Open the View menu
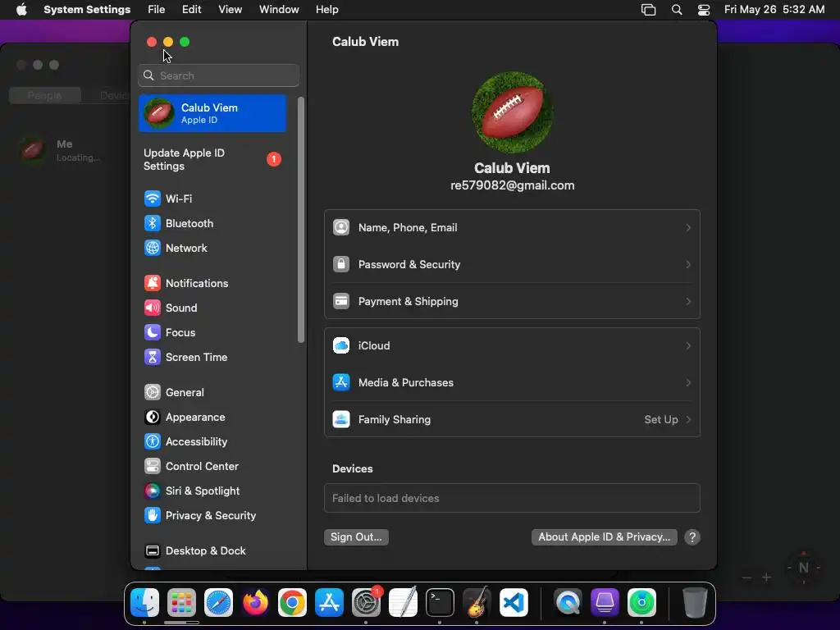 [x=231, y=10]
